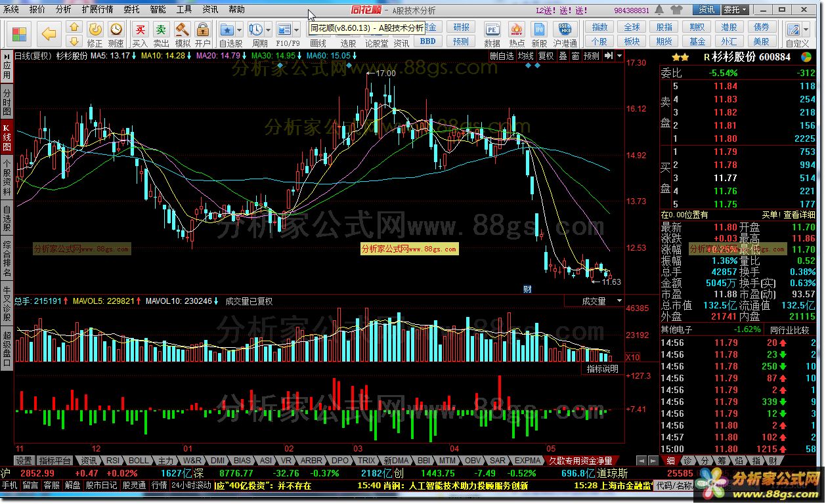The image size is (826, 504).
Task: Click the notification bell icon in title bar
Action: click(661, 10)
